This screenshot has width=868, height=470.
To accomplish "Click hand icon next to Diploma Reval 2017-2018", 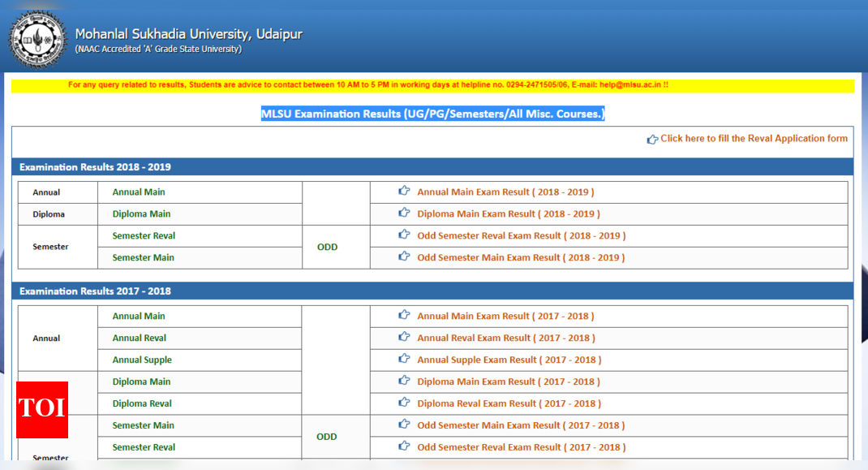I will pos(404,403).
